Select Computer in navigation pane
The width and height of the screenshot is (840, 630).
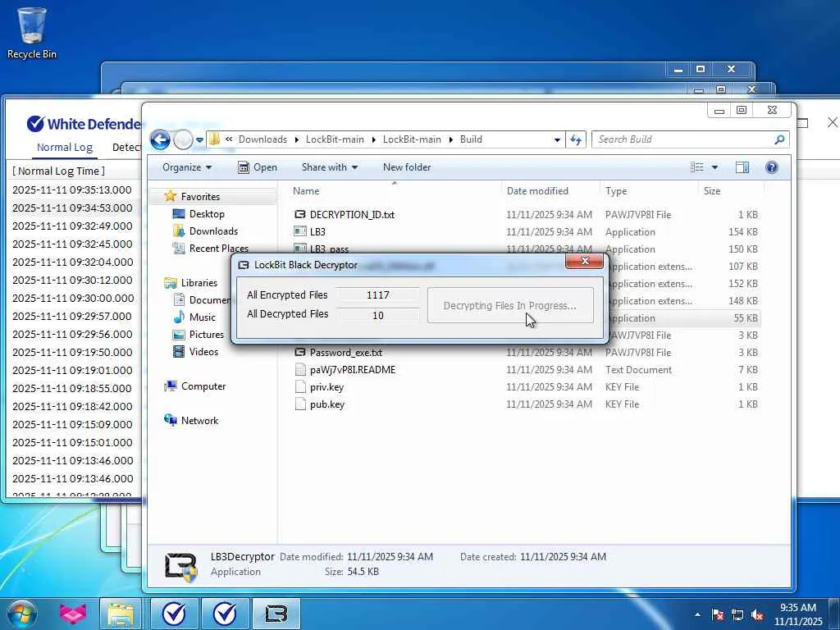(x=203, y=386)
